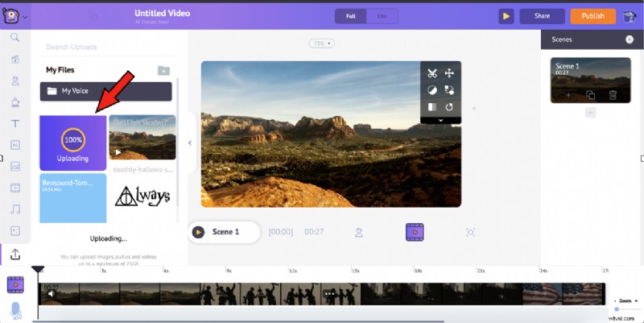Open the search tool in left sidebar
The width and height of the screenshot is (644, 323).
tap(15, 38)
